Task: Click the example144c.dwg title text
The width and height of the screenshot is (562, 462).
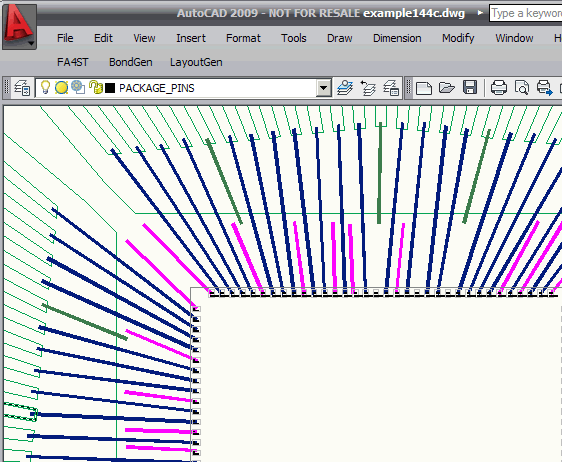Action: tap(414, 13)
